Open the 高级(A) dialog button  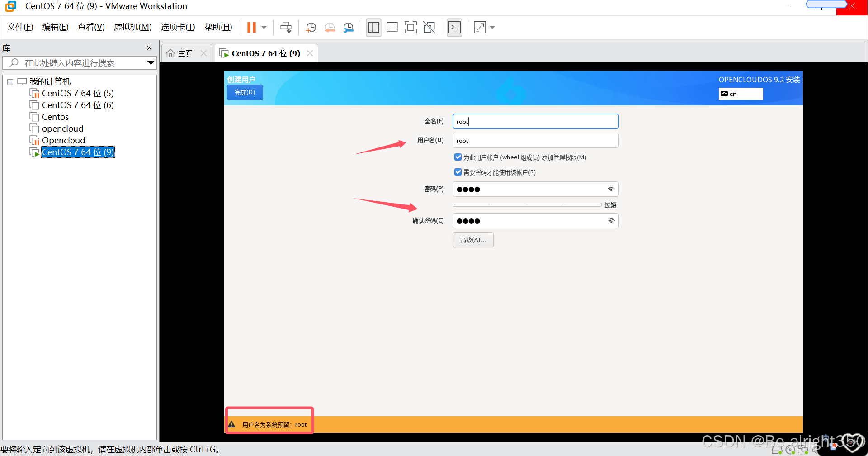[473, 240]
